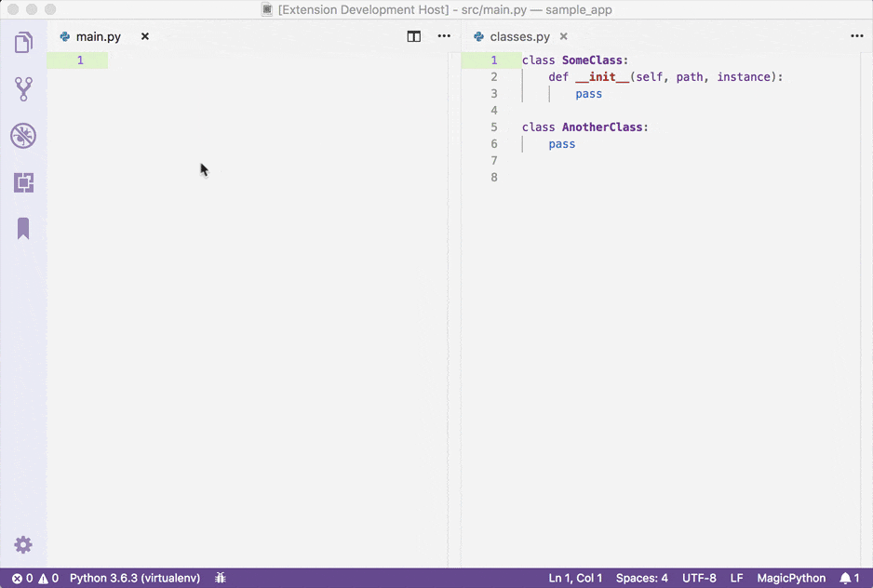The width and height of the screenshot is (873, 588).
Task: Select Python 3.6.3 (virtualenv) interpreter
Action: point(135,578)
